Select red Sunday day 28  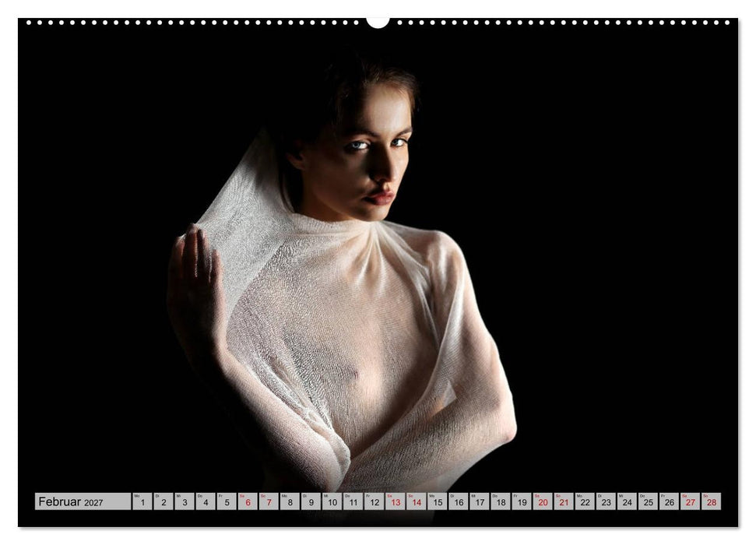click(x=712, y=501)
